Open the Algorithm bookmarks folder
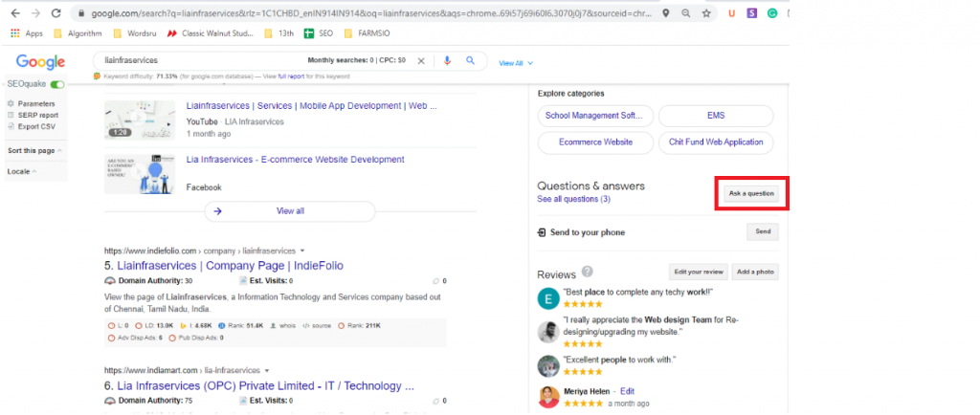The height and width of the screenshot is (415, 980). pos(78,33)
